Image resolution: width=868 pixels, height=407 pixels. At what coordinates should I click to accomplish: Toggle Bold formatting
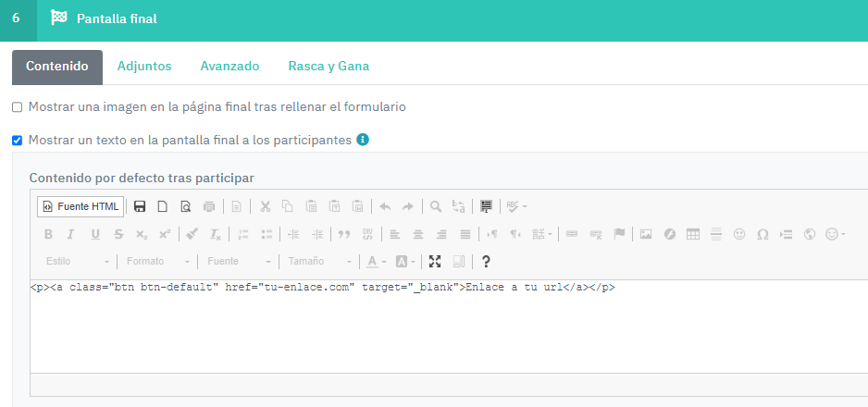click(x=48, y=234)
